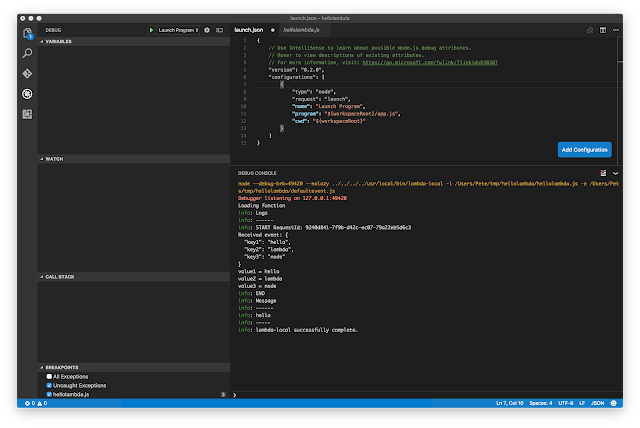
Task: Open the editor's more actions ellipsis
Action: (x=617, y=30)
